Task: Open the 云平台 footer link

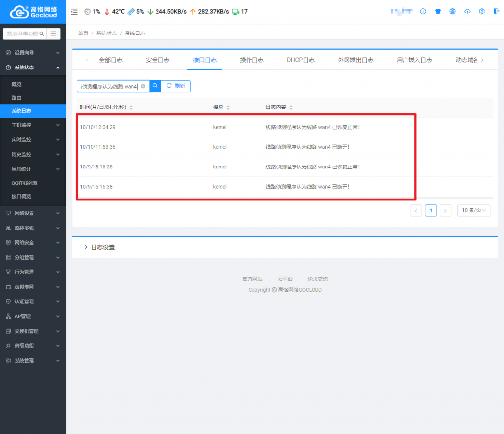Action: pos(285,279)
